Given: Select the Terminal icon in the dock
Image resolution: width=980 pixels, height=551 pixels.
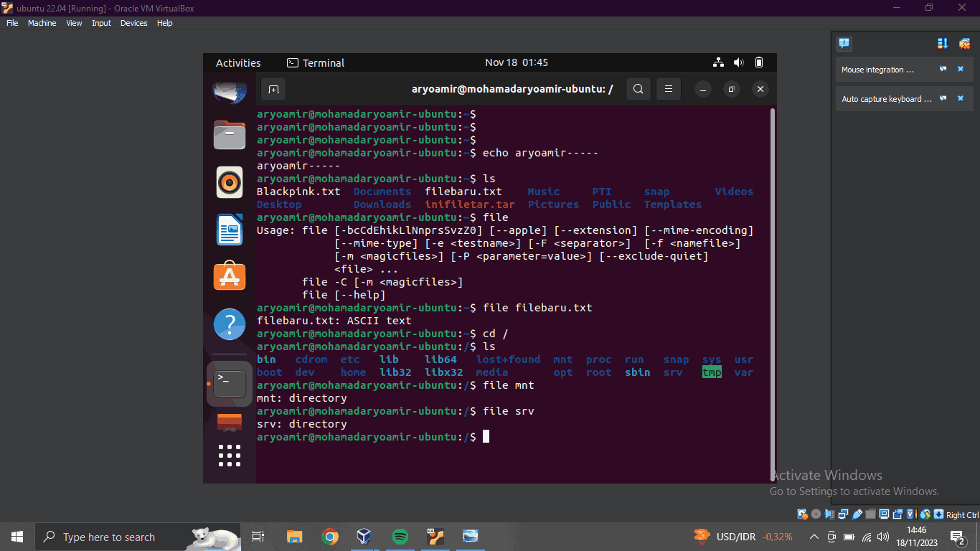Looking at the screenshot, I should pos(230,384).
